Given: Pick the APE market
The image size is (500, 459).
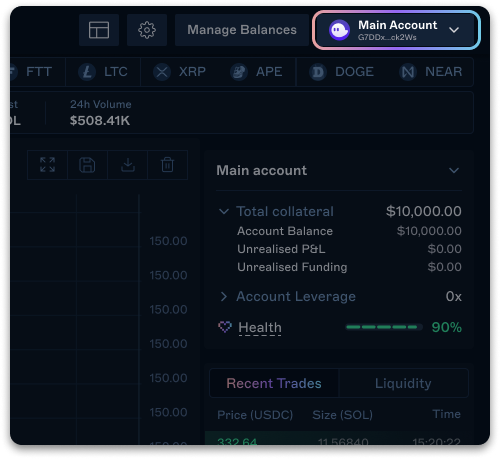Looking at the screenshot, I should pyautogui.click(x=256, y=72).
